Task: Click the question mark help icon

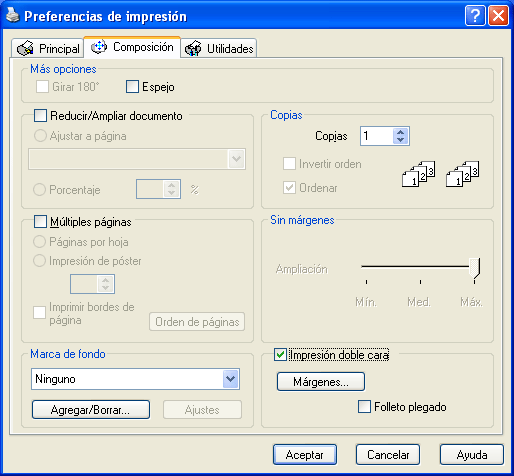Action: click(x=475, y=16)
